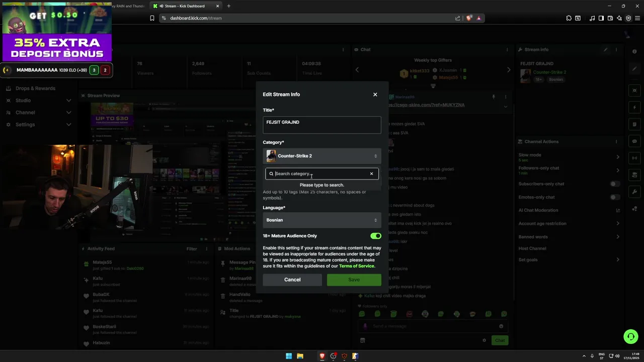644x362 pixels.
Task: Open the Counter-Strike 2 category dropdown
Action: [322, 156]
